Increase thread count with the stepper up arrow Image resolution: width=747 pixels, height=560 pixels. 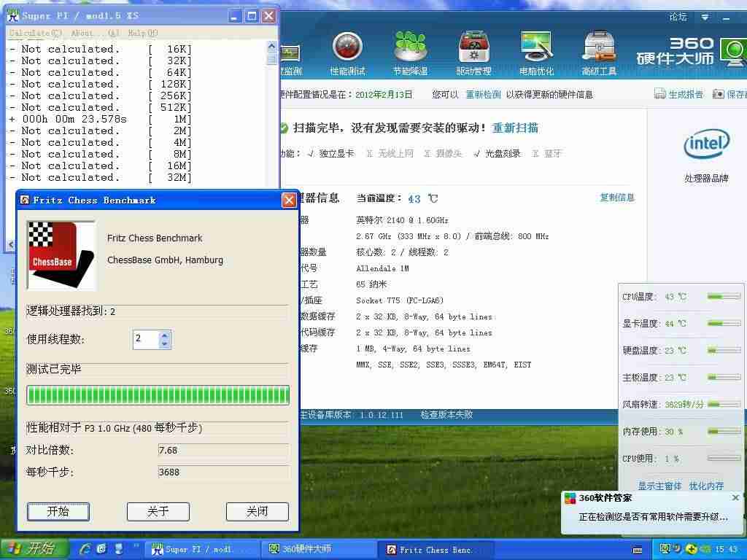(164, 335)
